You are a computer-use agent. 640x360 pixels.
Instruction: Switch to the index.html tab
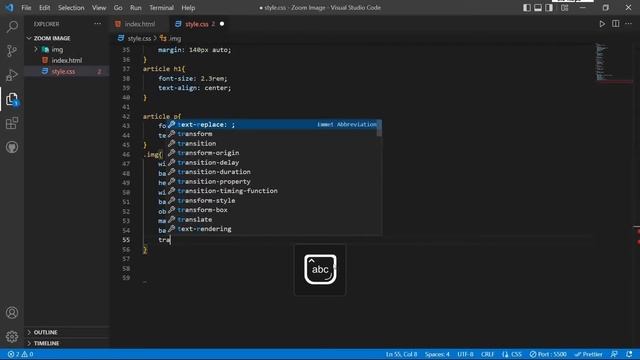pyautogui.click(x=140, y=24)
